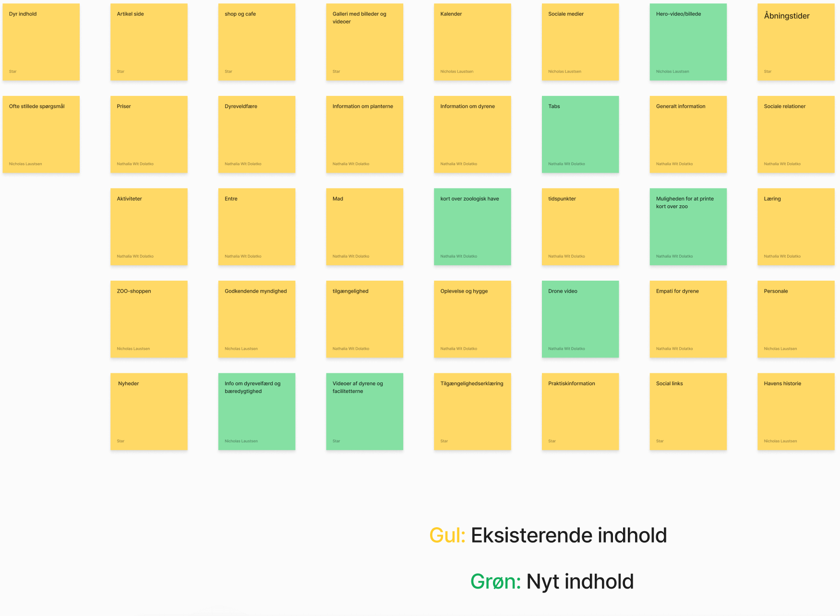
Task: Select the 'Sociale relationer' sticky note
Action: (x=796, y=134)
